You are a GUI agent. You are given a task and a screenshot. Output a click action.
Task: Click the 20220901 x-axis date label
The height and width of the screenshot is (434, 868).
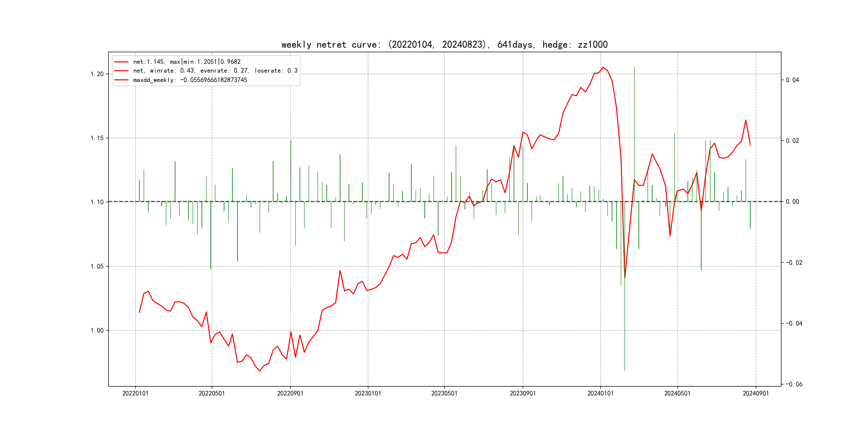click(x=290, y=394)
